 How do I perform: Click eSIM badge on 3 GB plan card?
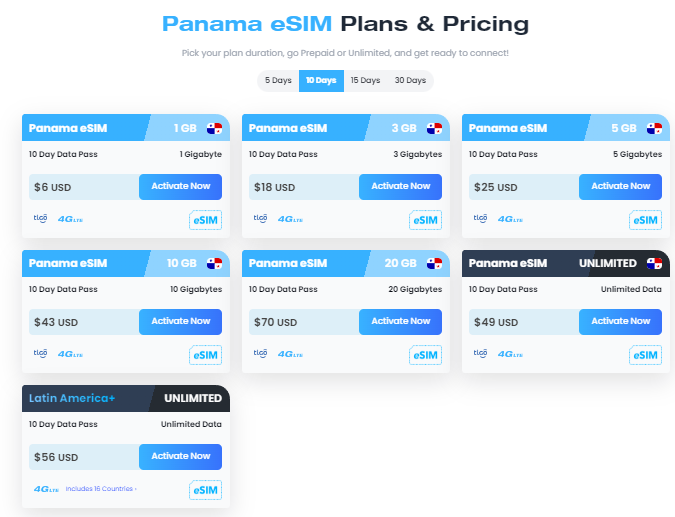pos(425,220)
